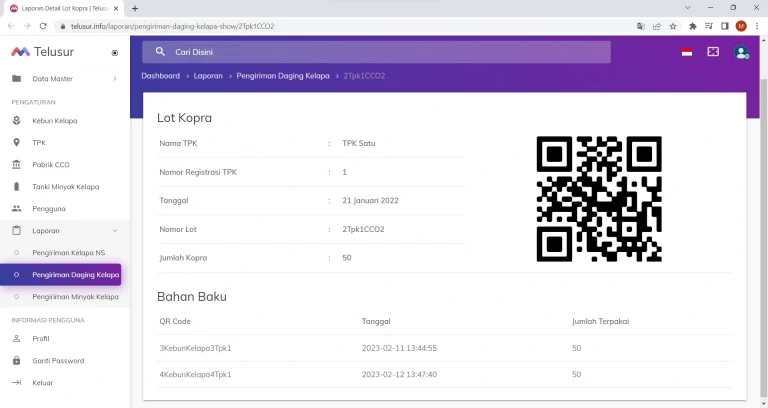Screen dimensions: 768x408
Task: Click the 3KebunKelapa3Tpk1 QR code cell
Action: pos(195,348)
